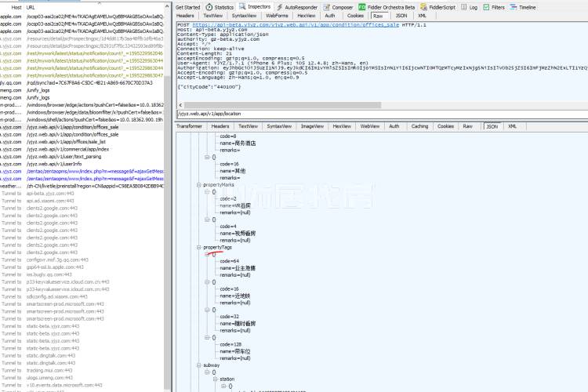The width and height of the screenshot is (588, 392).
Task: Switch to the Inspectors tab
Action: pos(255,7)
